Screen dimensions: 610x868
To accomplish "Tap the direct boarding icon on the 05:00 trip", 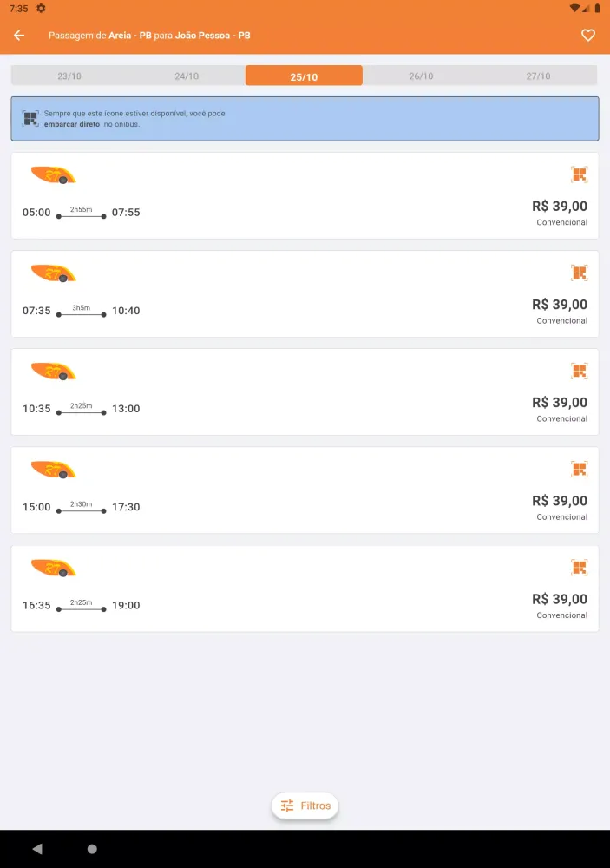I will 579,174.
